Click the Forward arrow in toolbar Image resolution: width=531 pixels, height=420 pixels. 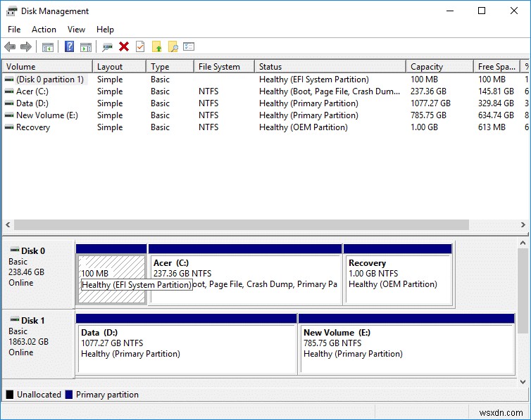tap(26, 46)
